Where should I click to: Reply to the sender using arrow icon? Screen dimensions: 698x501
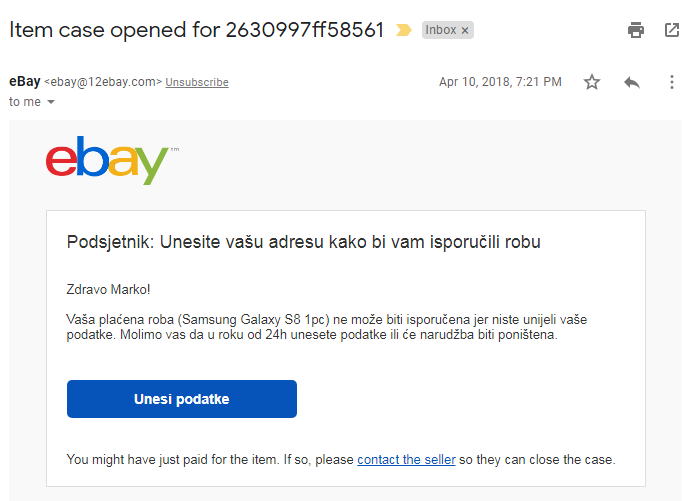tap(632, 82)
